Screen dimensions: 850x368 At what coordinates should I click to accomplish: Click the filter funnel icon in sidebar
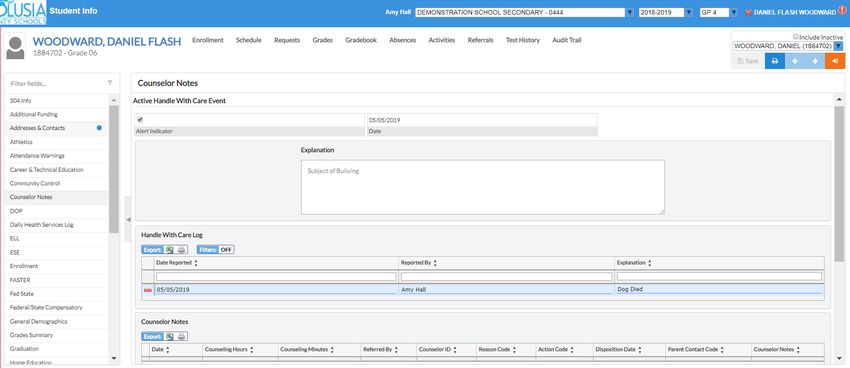[110, 83]
